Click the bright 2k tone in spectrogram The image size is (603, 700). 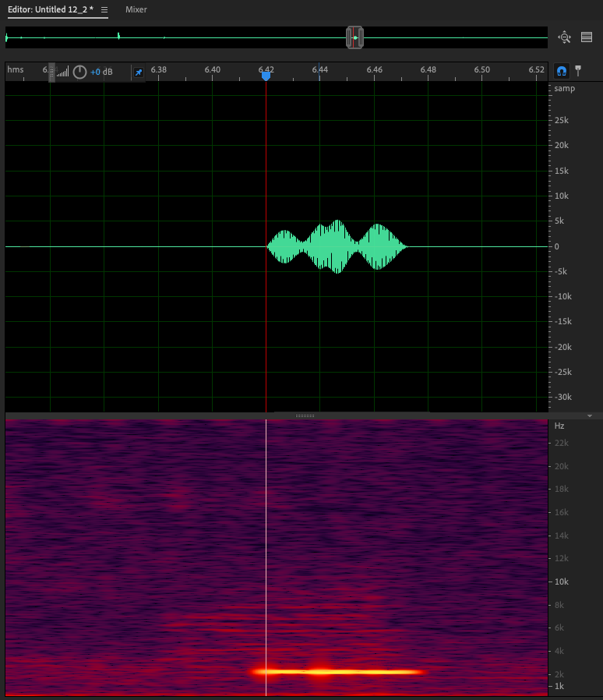point(335,671)
